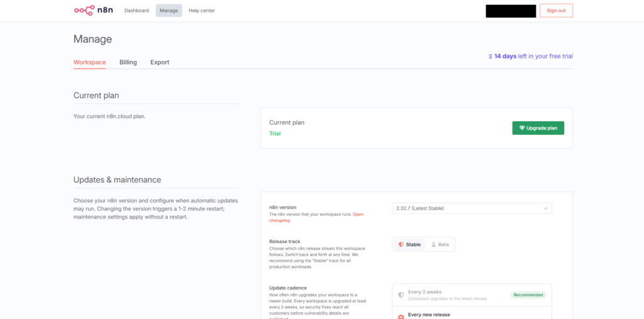Image resolution: width=644 pixels, height=319 pixels.
Task: Open the Dashboard page
Action: click(136, 11)
